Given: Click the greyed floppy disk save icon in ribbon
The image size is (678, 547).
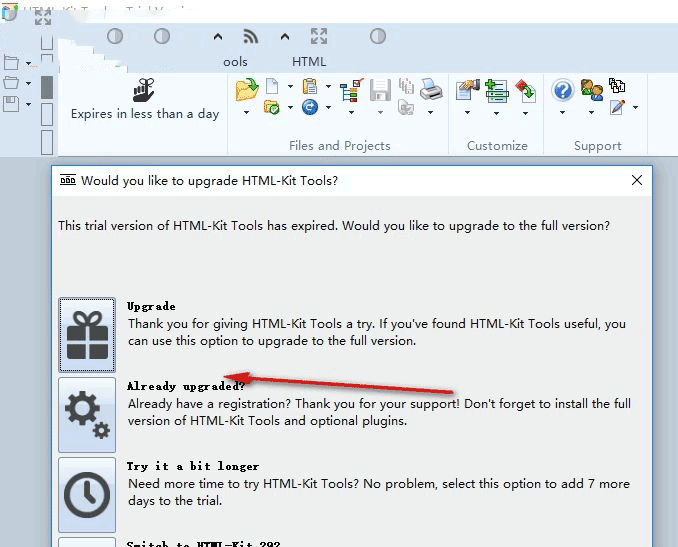Looking at the screenshot, I should [x=381, y=90].
